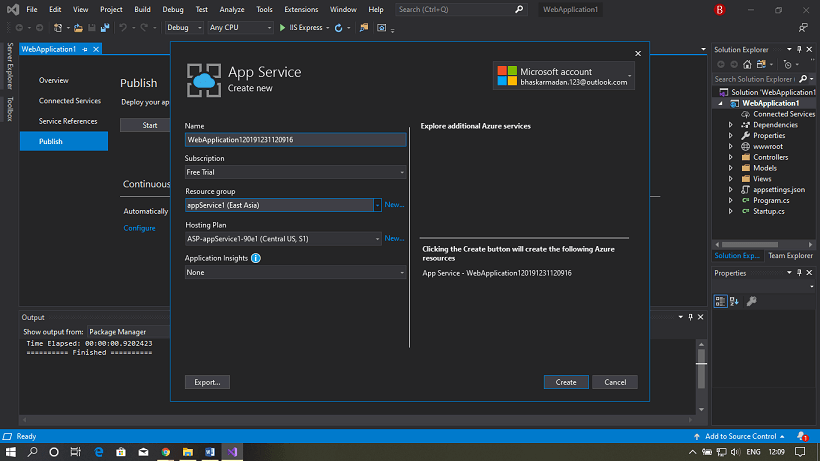Click the Save All toolbar icon

click(105, 28)
